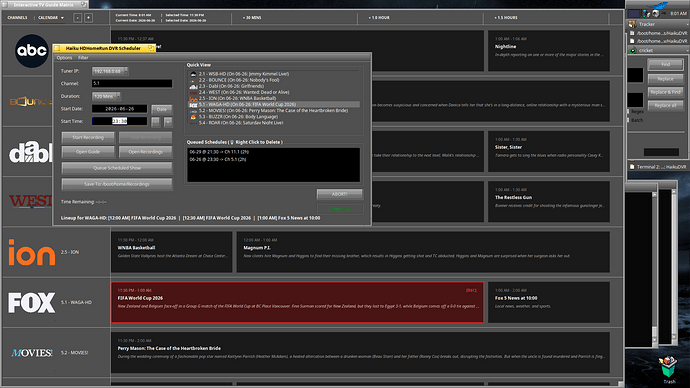Switch to the CALENDAR tab
This screenshot has width=690, height=388.
click(48, 18)
